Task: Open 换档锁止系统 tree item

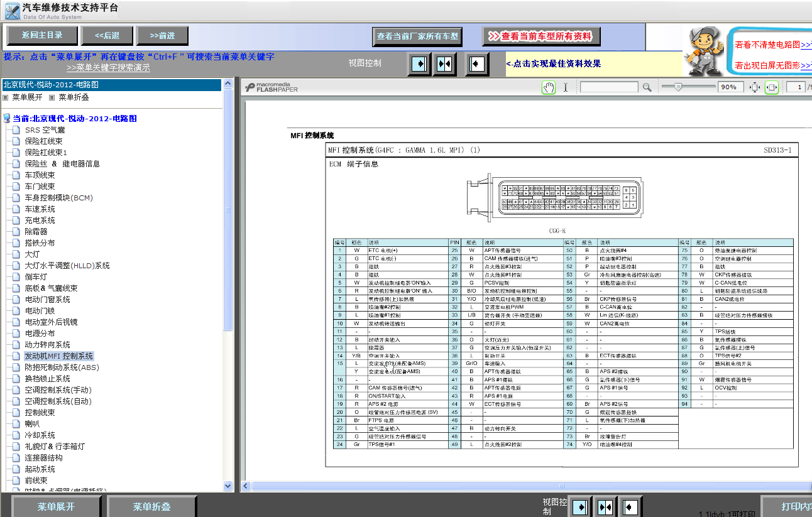Action: coord(47,379)
